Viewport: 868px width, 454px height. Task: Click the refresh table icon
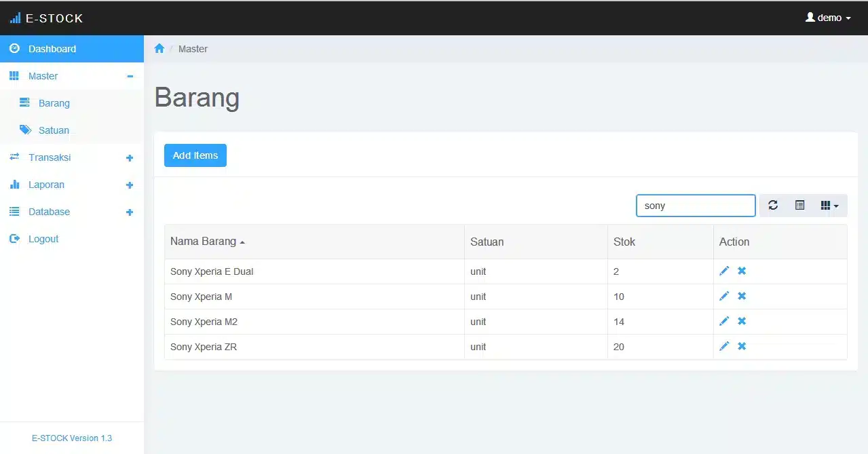click(773, 206)
